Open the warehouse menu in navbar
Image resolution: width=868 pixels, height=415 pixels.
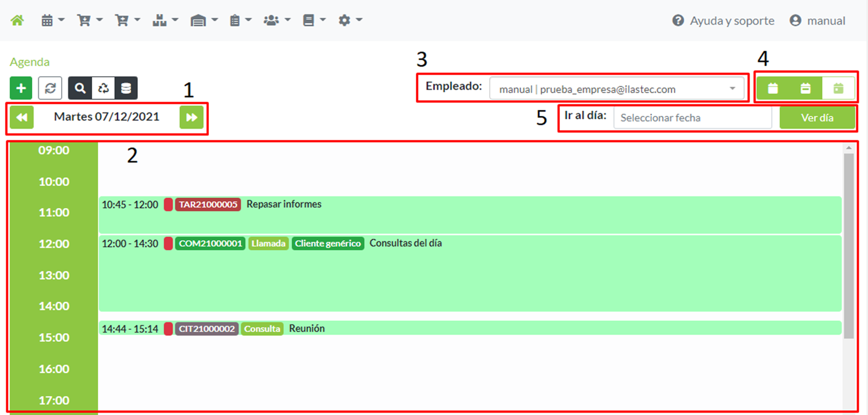coord(204,20)
